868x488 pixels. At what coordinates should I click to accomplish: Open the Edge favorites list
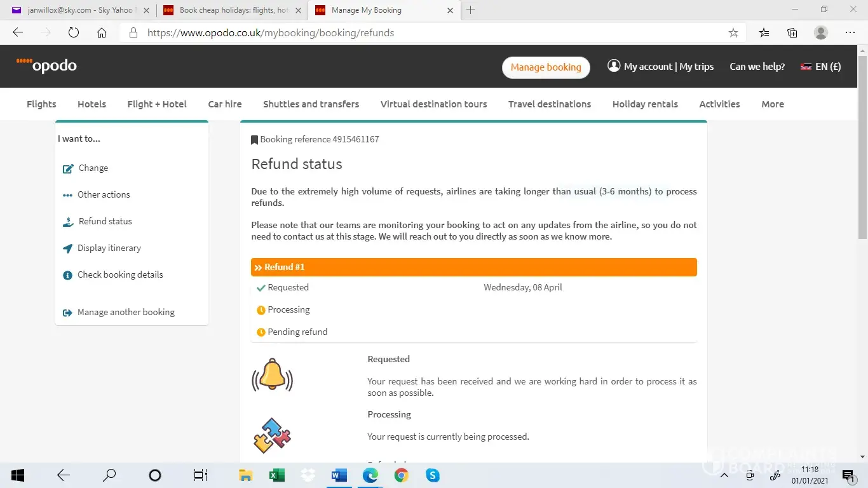click(764, 33)
